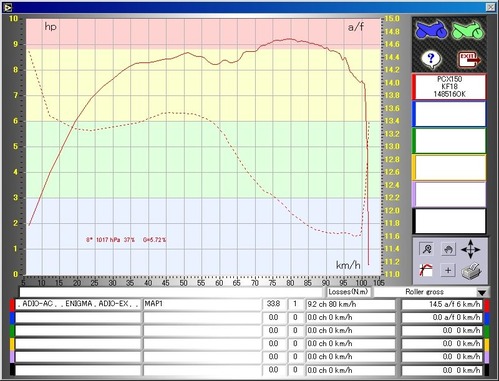Click the four-way move arrows icon
Image resolution: width=499 pixels, height=381 pixels.
[470, 249]
